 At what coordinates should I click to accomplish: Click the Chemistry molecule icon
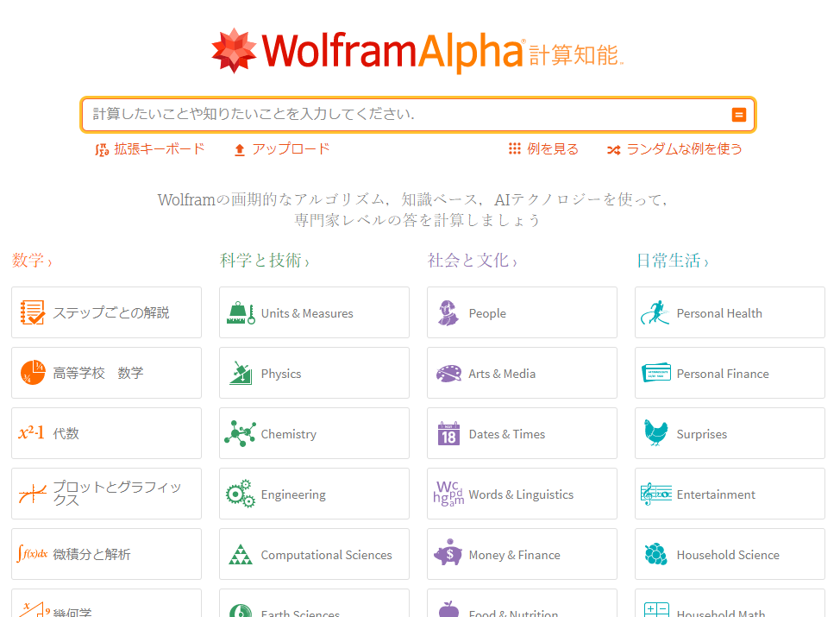click(x=240, y=433)
